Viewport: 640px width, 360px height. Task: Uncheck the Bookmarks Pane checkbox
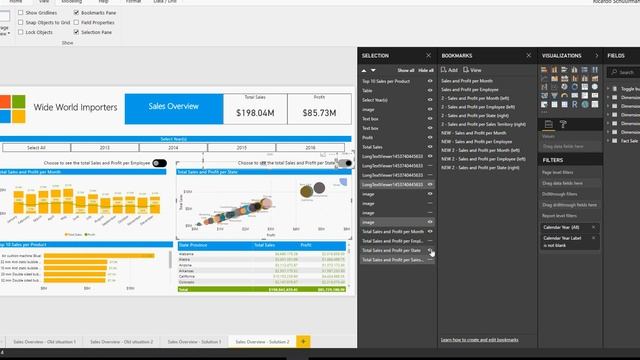tap(76, 13)
